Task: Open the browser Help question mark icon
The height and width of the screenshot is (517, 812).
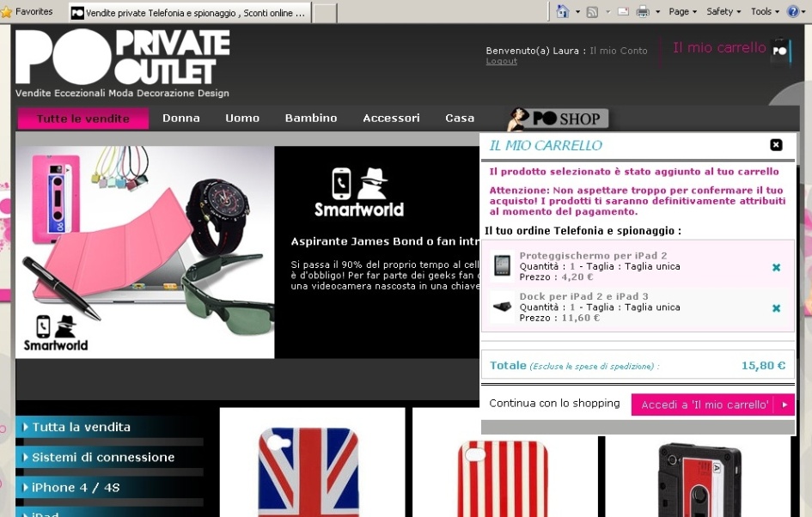Action: [x=793, y=11]
